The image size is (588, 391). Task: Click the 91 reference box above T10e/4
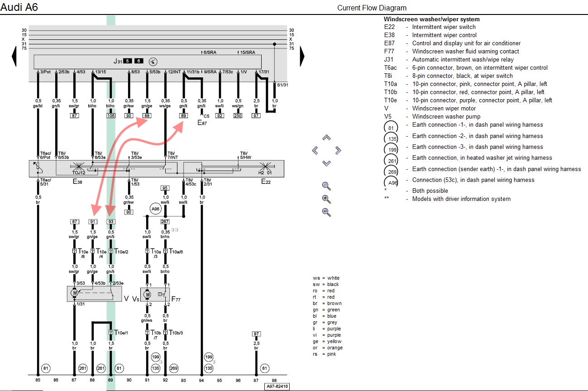tap(92, 222)
